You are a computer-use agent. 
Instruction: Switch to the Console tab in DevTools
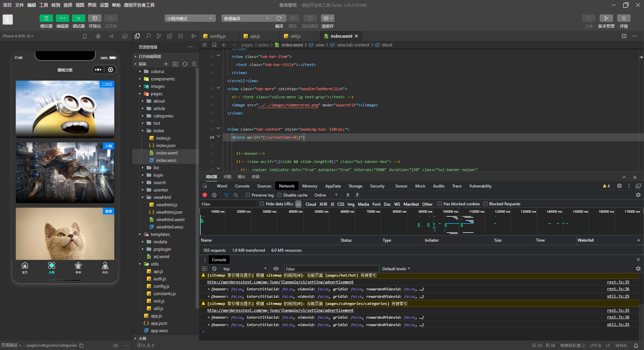(242, 186)
